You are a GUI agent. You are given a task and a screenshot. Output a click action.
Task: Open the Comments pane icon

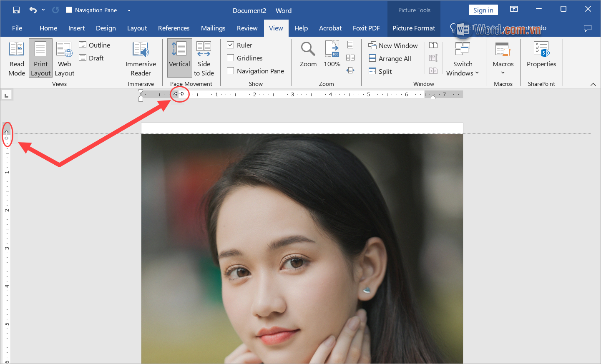coord(588,28)
